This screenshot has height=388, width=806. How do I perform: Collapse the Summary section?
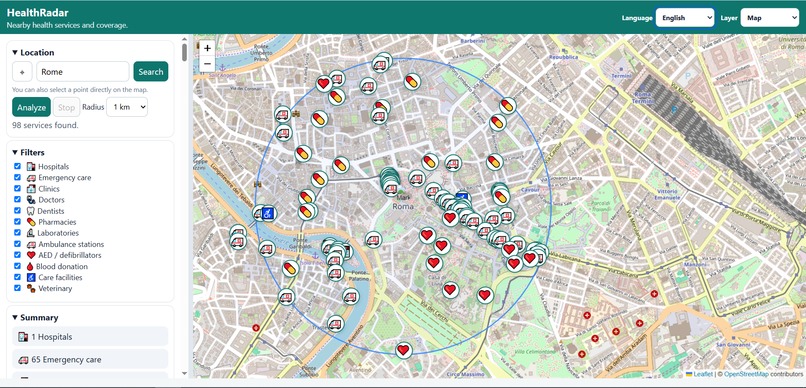coord(35,318)
